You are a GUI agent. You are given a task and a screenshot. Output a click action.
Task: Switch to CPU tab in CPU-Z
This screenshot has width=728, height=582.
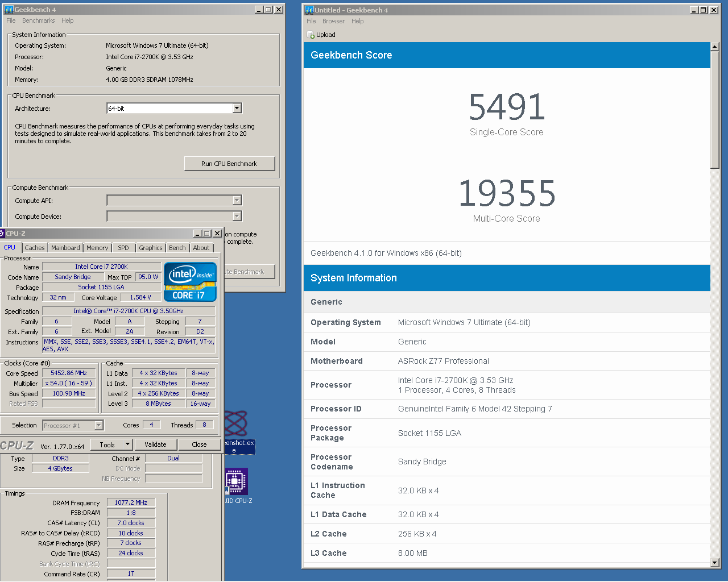point(10,247)
